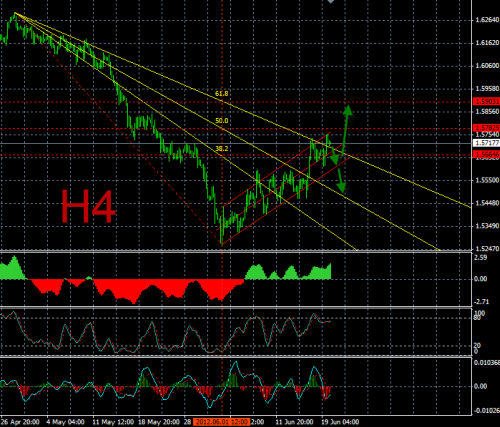Click the 4 May 04:00 time label
Viewport: 500px width, 427px height.
[x=65, y=422]
